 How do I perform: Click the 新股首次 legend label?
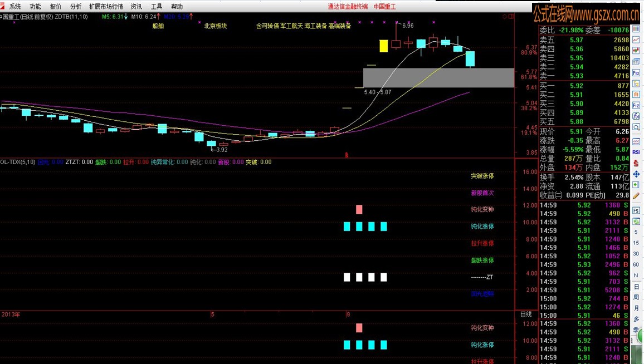click(x=482, y=193)
